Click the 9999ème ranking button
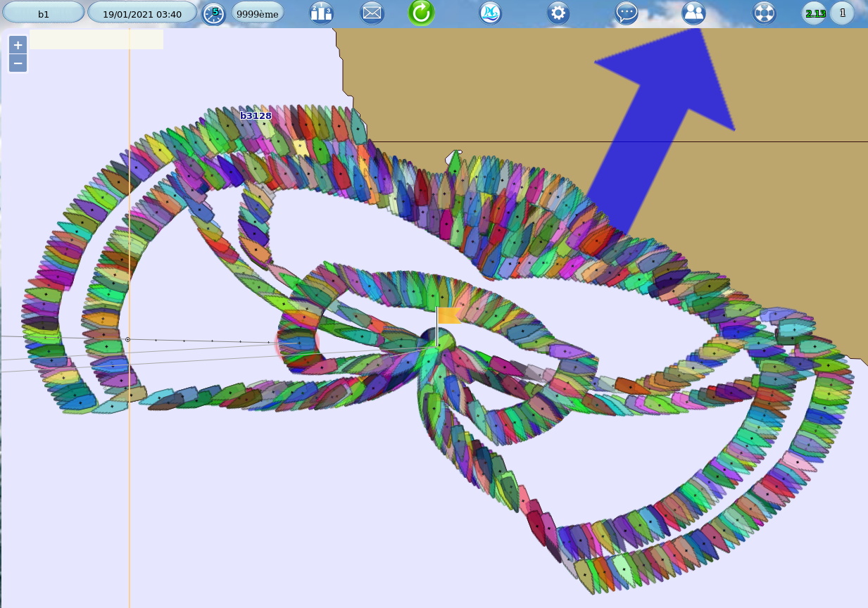The image size is (868, 608). click(258, 13)
